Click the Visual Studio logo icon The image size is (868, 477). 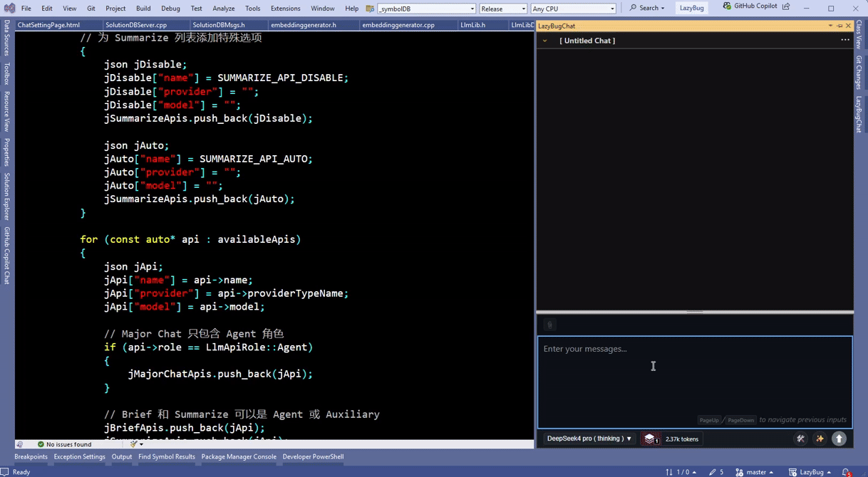(9, 9)
